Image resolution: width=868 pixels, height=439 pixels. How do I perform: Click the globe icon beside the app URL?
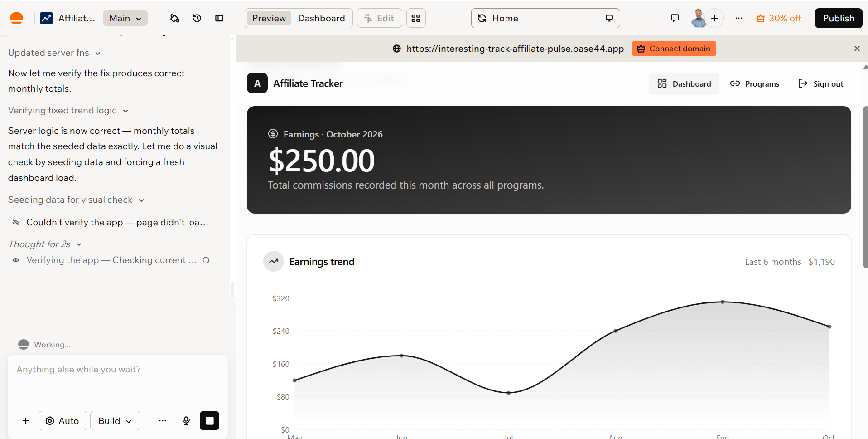point(397,49)
